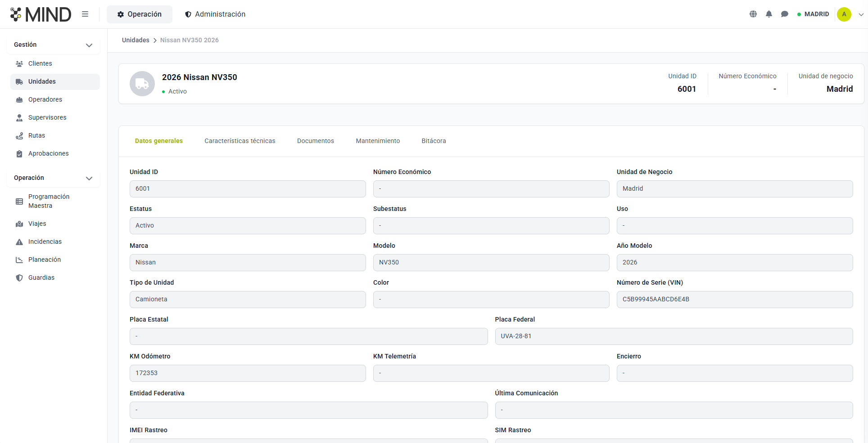868x443 pixels.
Task: Click the Unidades breadcrumb link
Action: coord(136,40)
